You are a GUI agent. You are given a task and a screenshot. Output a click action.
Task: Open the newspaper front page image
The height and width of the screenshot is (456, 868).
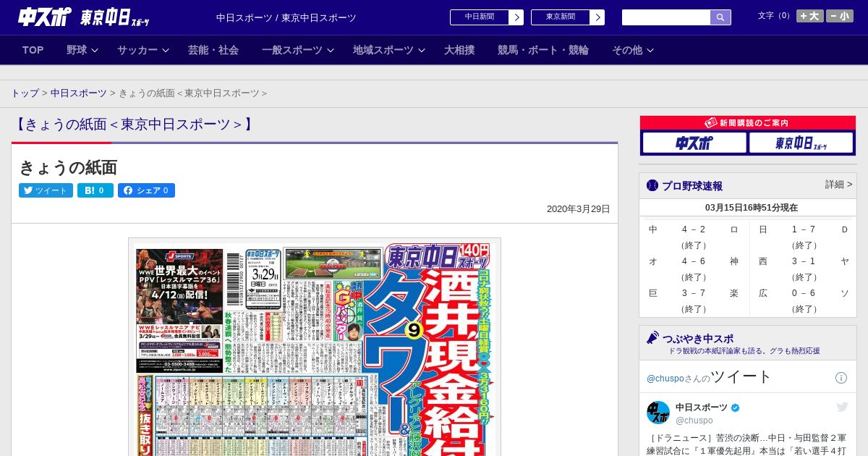[315, 347]
